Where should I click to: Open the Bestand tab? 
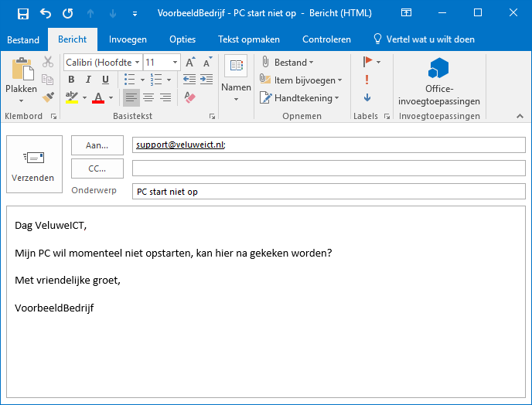click(23, 39)
